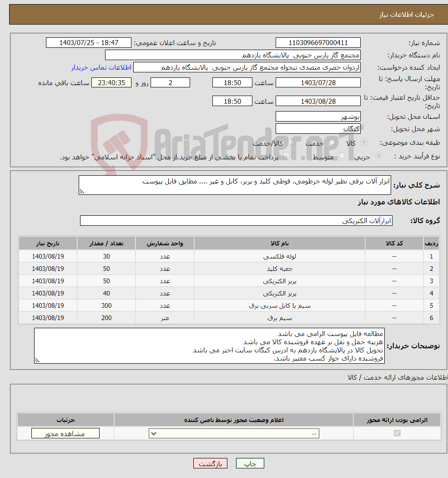Screen dimensions: 448x478
Task: Click the date cell in row 1
Action: point(48,256)
